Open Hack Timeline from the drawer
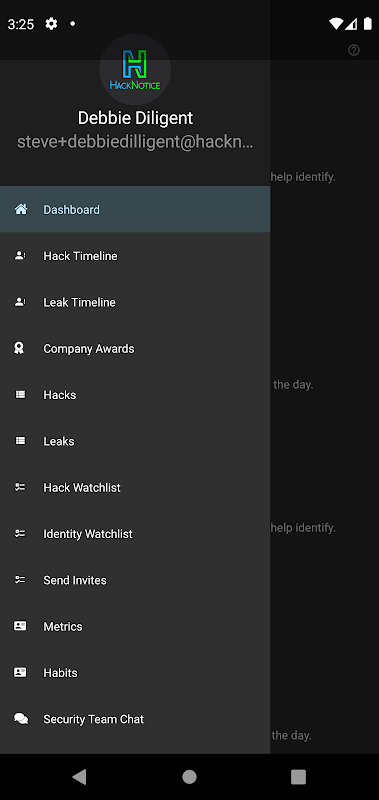Viewport: 379px width, 800px height. pos(135,256)
